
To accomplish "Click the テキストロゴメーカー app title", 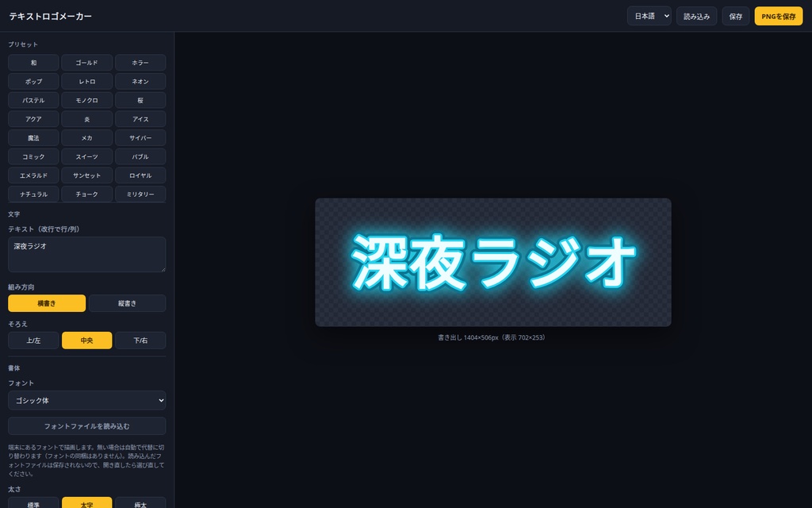I will click(51, 16).
